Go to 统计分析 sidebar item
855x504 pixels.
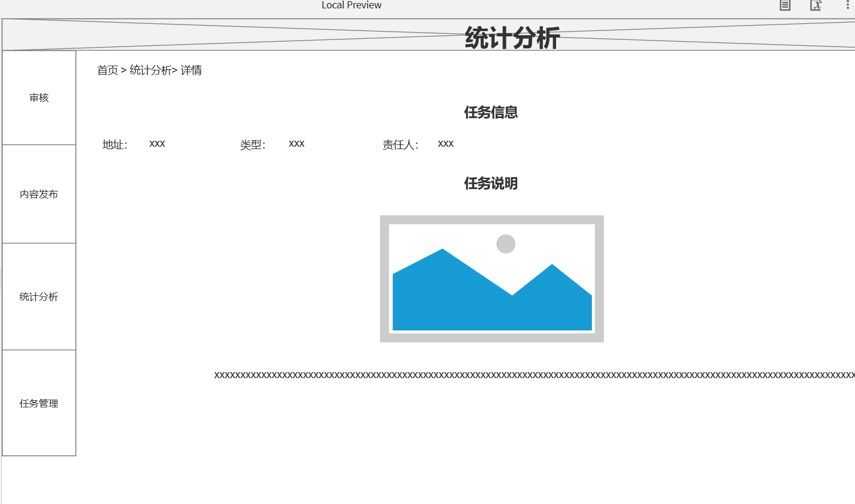click(x=39, y=296)
